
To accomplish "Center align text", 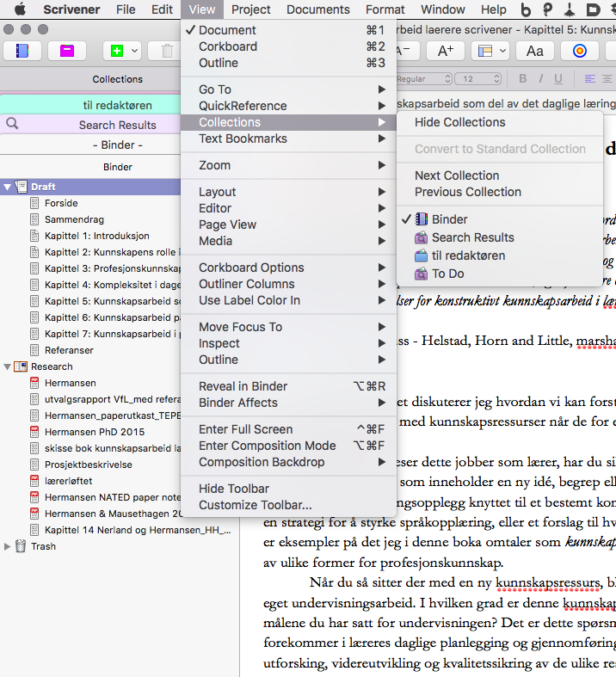I will pyautogui.click(x=607, y=78).
